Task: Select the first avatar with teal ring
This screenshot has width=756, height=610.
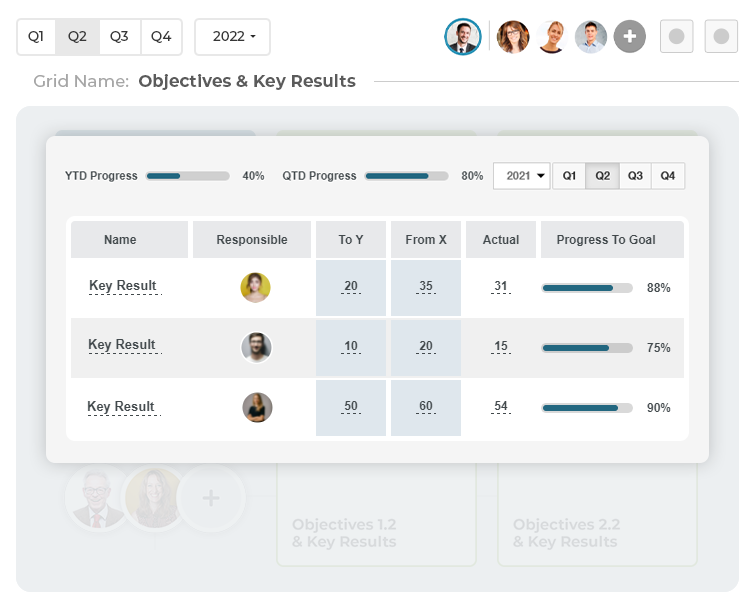Action: click(463, 37)
